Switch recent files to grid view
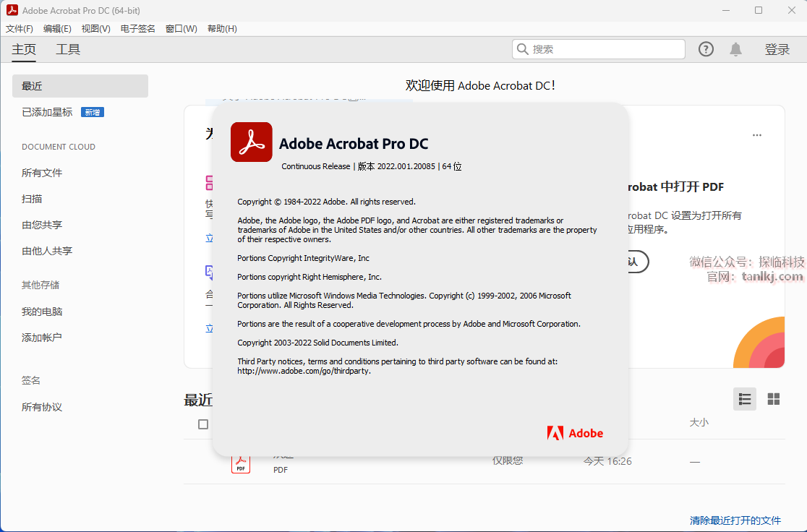 tap(774, 399)
